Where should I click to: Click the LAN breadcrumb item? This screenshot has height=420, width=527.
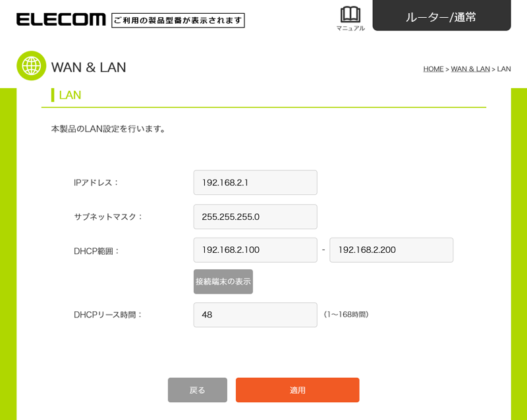[x=504, y=69]
